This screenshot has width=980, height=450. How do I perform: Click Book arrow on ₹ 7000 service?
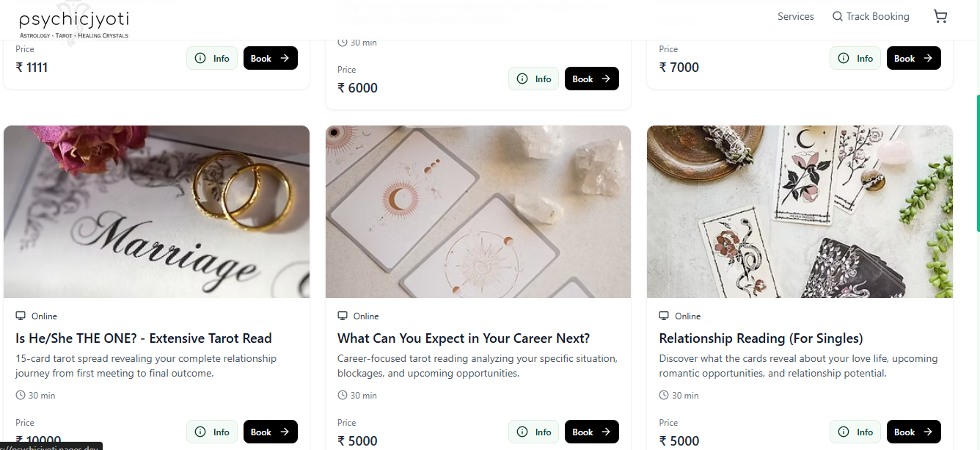tap(928, 59)
